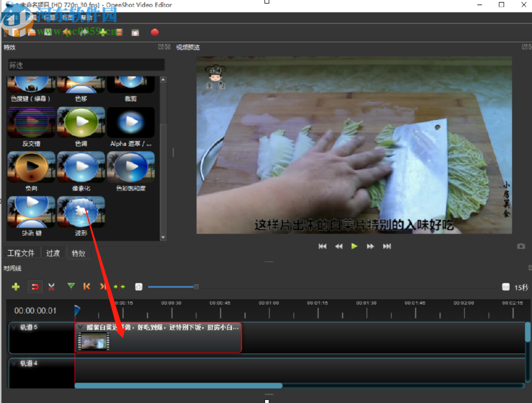Click the 15秒 zoom level label
Image resolution: width=532 pixels, height=403 pixels.
click(521, 287)
